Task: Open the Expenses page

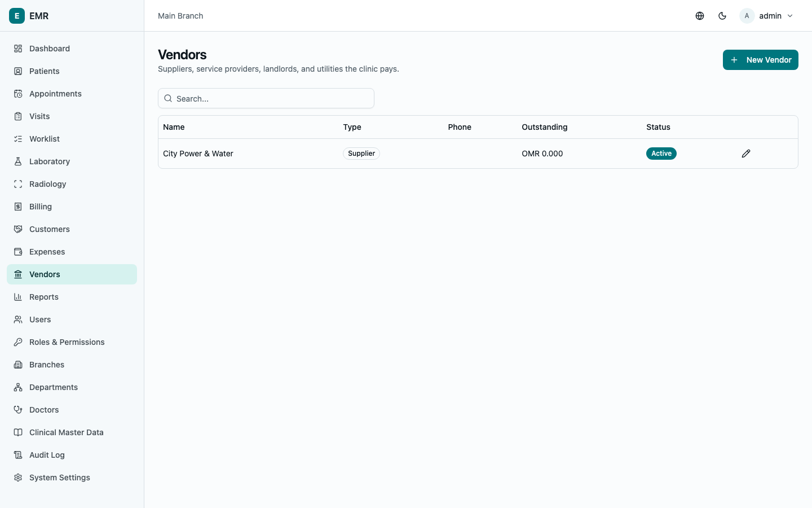Action: pos(72,252)
